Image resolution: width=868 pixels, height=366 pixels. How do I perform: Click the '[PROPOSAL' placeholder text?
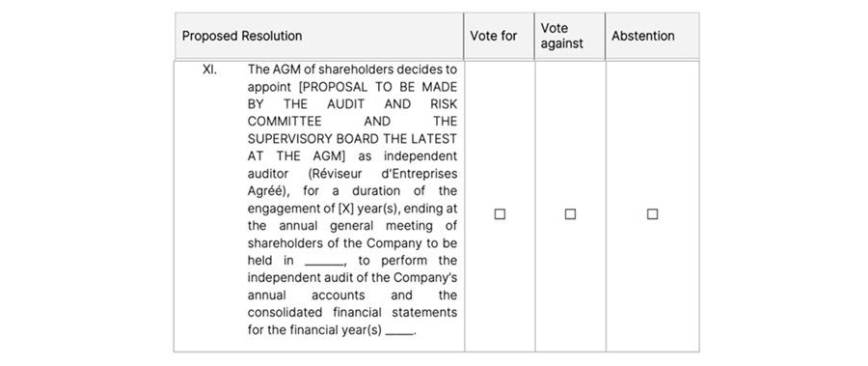coord(333,87)
